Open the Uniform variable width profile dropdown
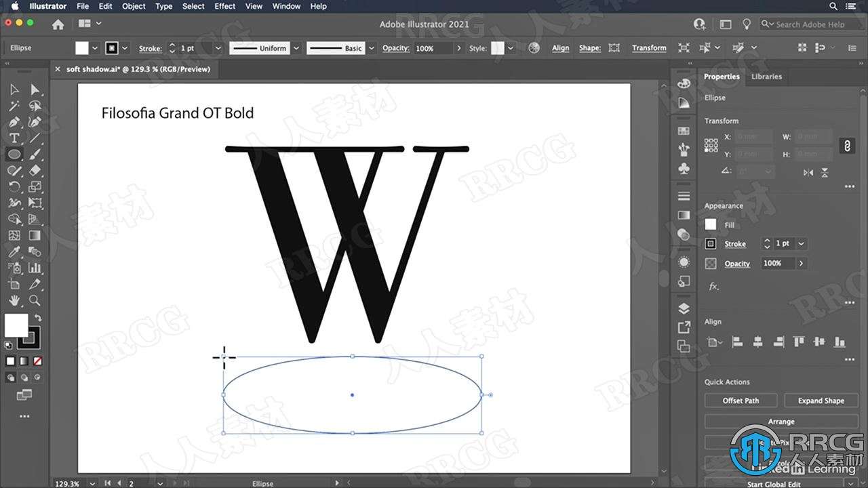Screen dimensions: 868x488 click(x=296, y=48)
